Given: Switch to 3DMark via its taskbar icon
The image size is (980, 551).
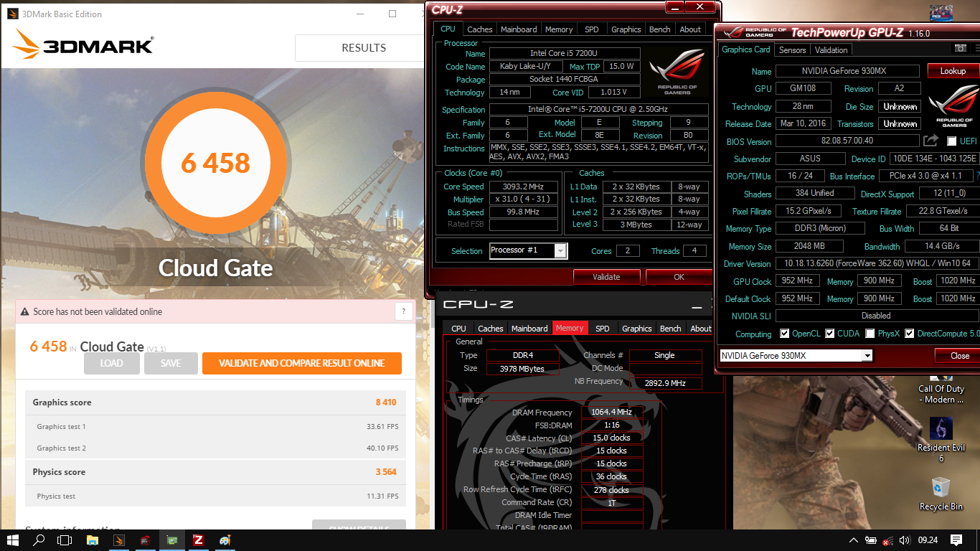Looking at the screenshot, I should pos(119,540).
